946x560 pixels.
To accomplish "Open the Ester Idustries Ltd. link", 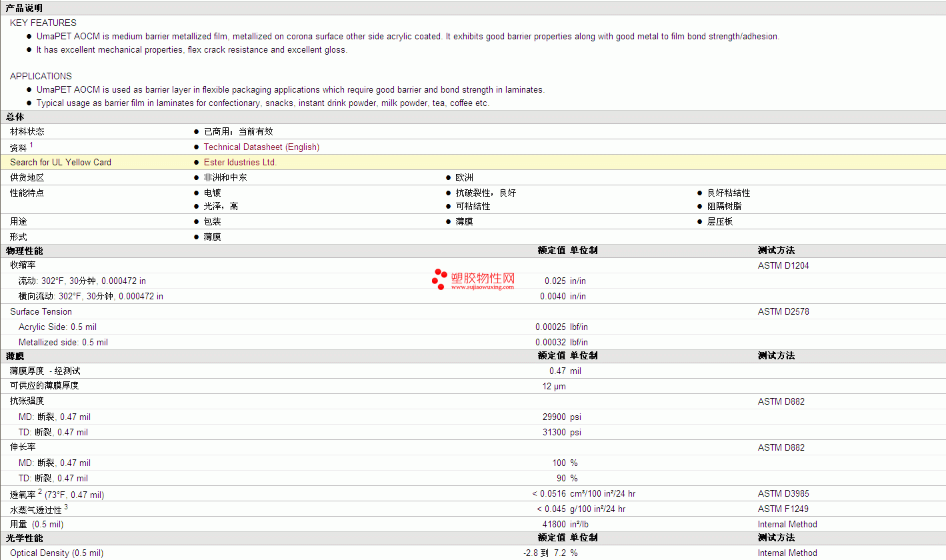I will tap(240, 162).
